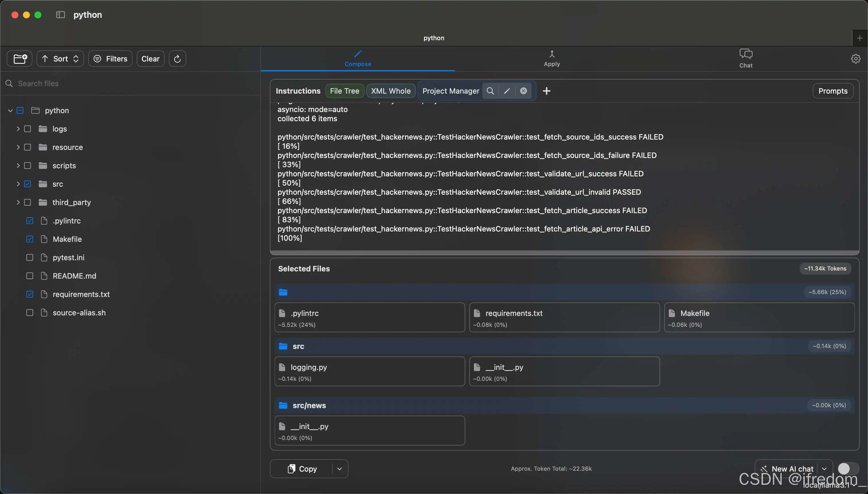The image size is (868, 494).
Task: Click the add folder icon button
Action: [20, 59]
